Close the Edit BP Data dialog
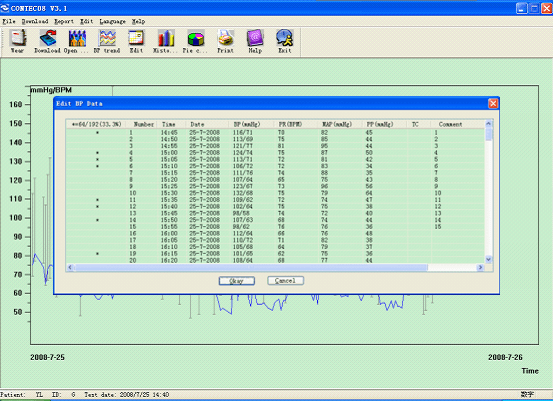The image size is (553, 401). (x=493, y=103)
